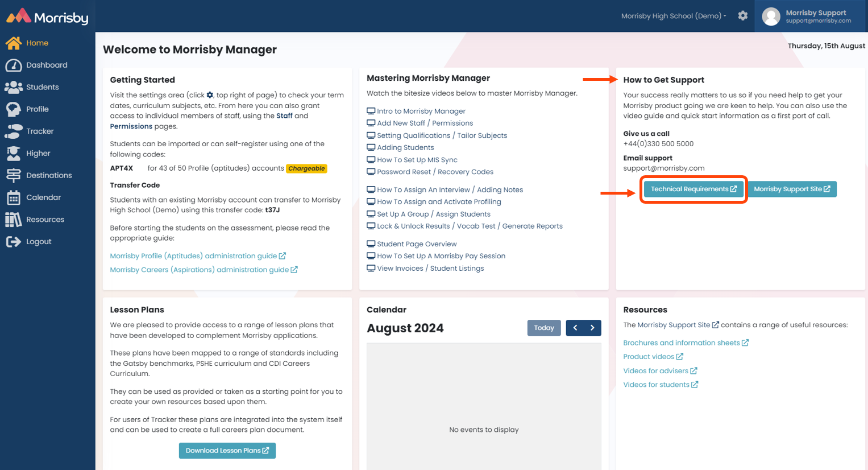Image resolution: width=868 pixels, height=470 pixels.
Task: Open Videos for students link
Action: (x=661, y=385)
